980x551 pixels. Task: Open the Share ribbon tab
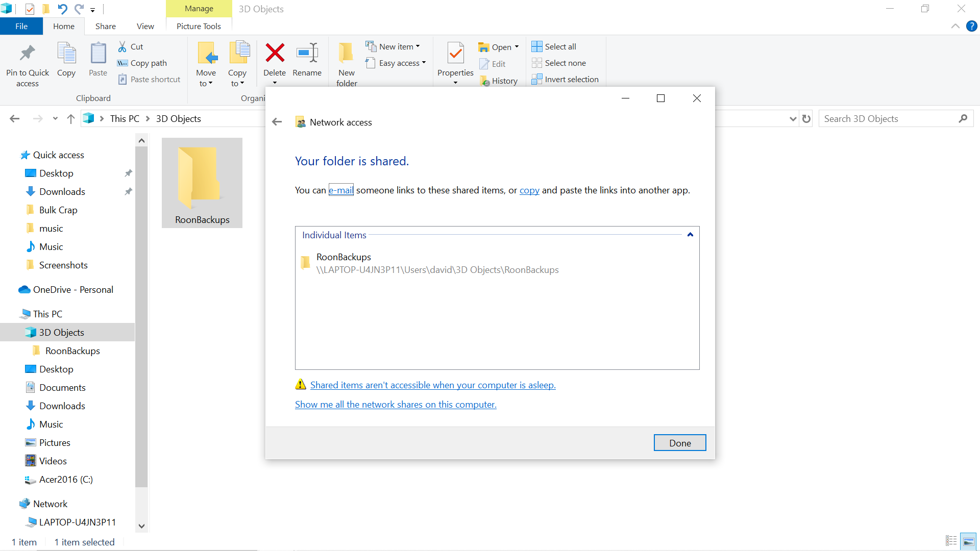coord(105,26)
